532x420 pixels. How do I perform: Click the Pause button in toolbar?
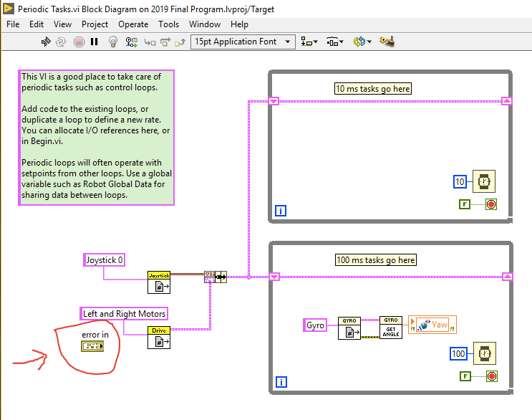pyautogui.click(x=94, y=42)
